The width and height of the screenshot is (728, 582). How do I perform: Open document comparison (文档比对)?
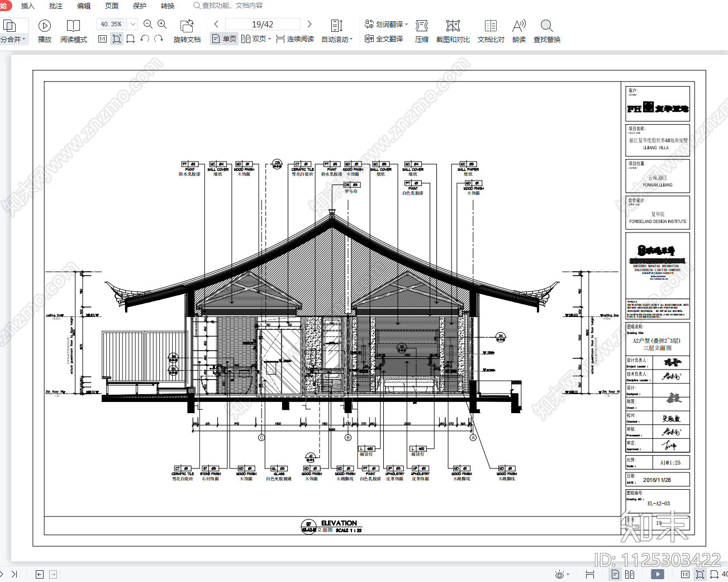pos(491,31)
